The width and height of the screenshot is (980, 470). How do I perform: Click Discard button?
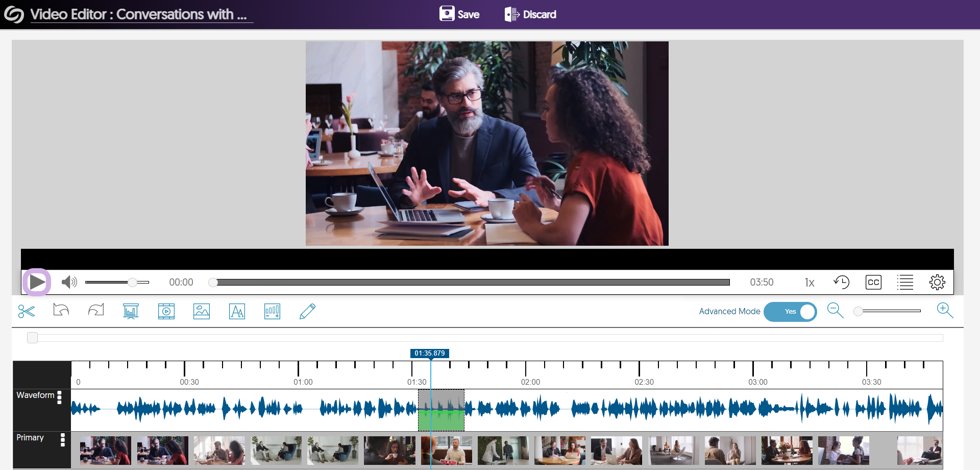click(530, 14)
